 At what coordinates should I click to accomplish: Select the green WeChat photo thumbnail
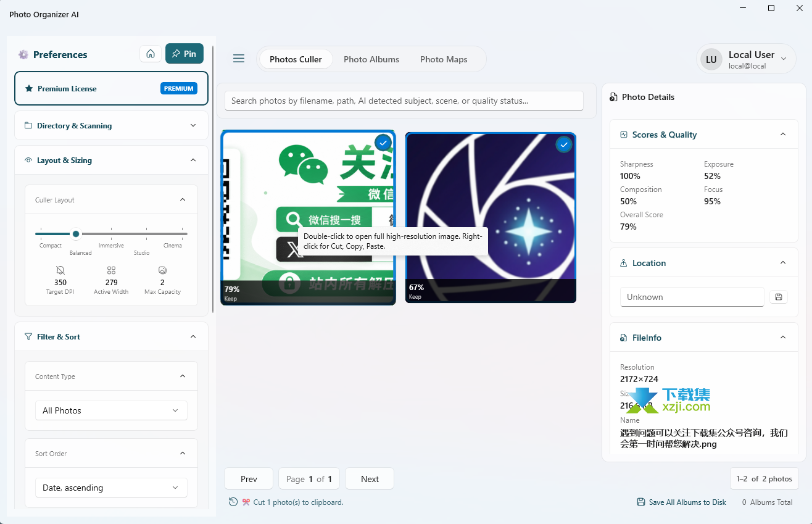point(308,218)
